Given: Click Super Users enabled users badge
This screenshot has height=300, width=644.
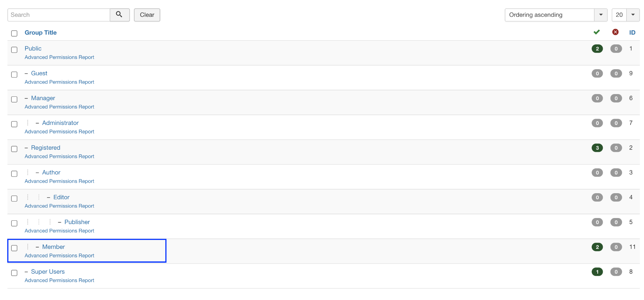Looking at the screenshot, I should 597,272.
